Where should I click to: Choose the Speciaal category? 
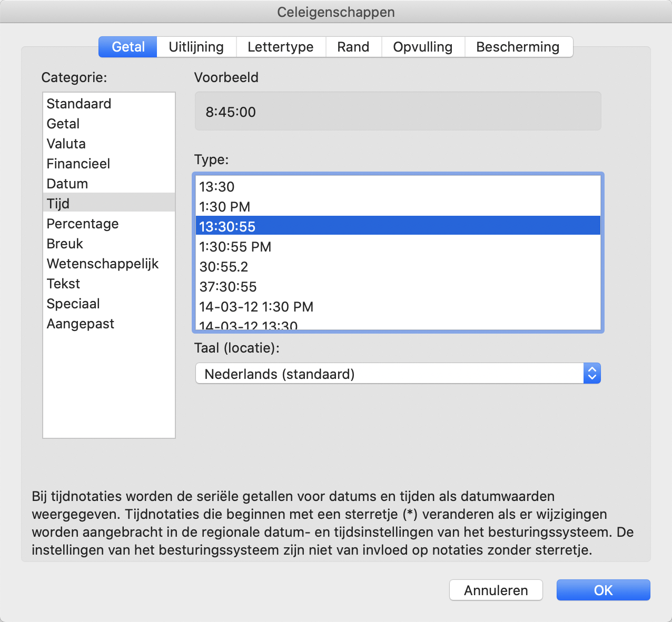tap(109, 304)
